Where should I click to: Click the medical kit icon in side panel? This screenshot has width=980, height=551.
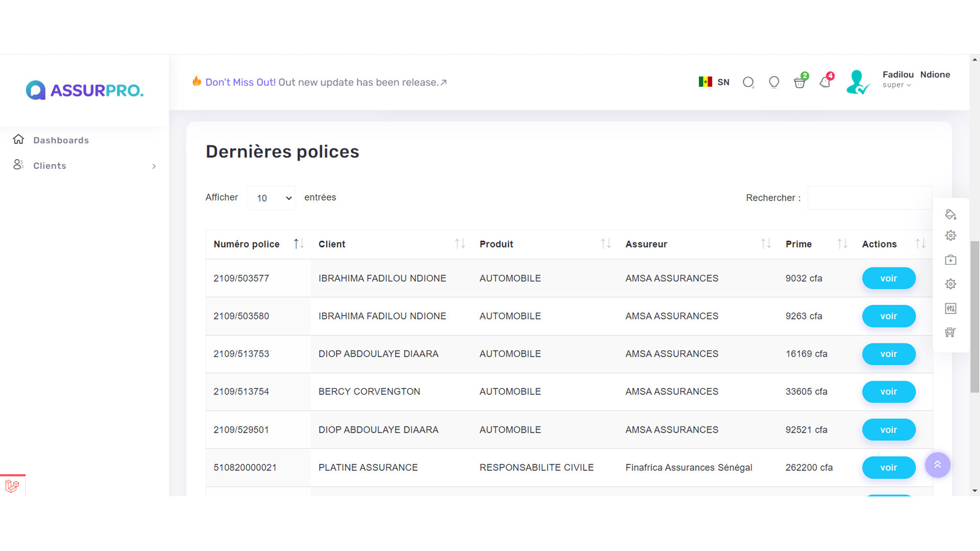[950, 260]
